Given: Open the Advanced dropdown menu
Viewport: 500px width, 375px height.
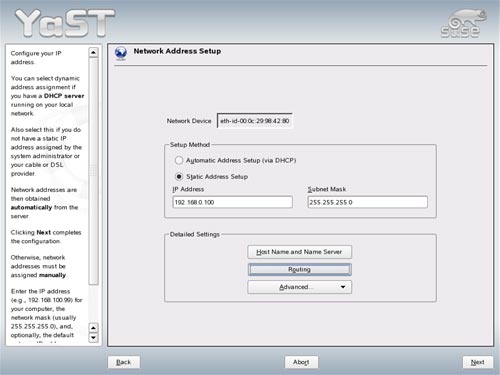Looking at the screenshot, I should point(299,287).
